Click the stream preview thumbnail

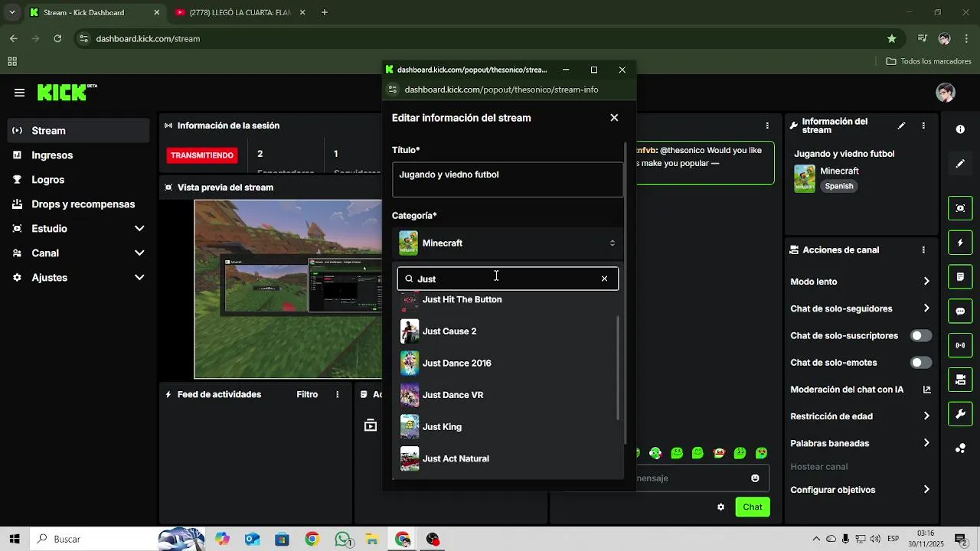pyautogui.click(x=288, y=289)
